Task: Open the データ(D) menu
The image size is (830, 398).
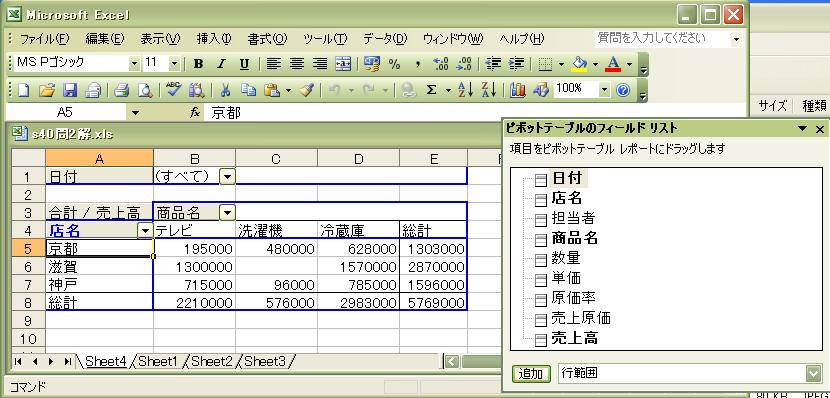Action: click(385, 39)
